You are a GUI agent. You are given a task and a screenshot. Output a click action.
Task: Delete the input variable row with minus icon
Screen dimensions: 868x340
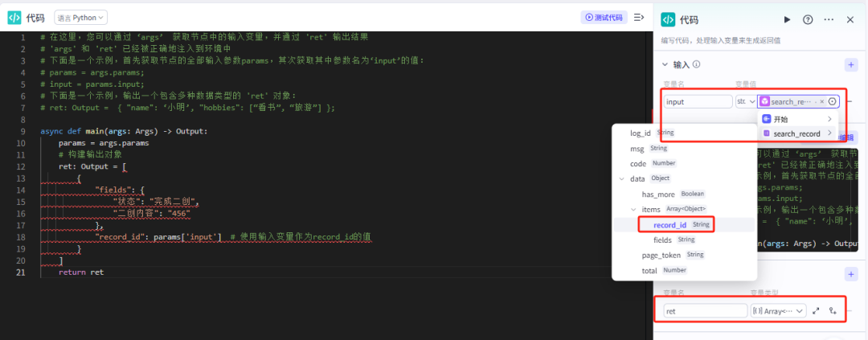tap(850, 101)
